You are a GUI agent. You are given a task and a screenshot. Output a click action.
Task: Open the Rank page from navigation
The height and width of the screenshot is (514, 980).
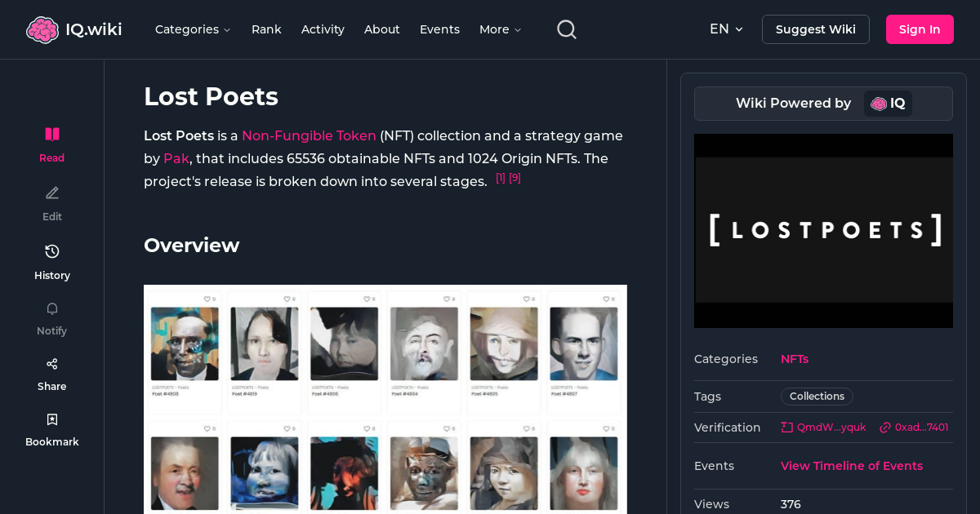(266, 29)
